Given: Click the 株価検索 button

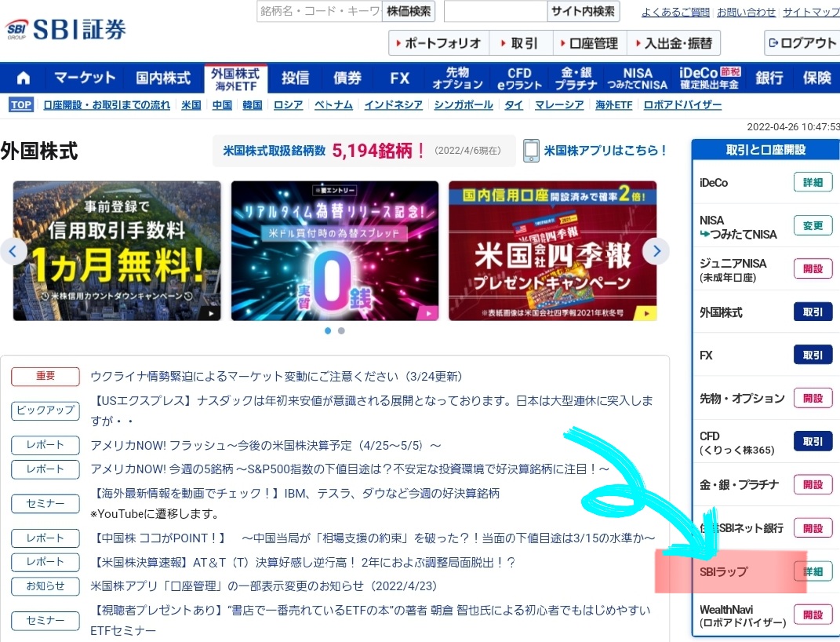Looking at the screenshot, I should click(408, 11).
